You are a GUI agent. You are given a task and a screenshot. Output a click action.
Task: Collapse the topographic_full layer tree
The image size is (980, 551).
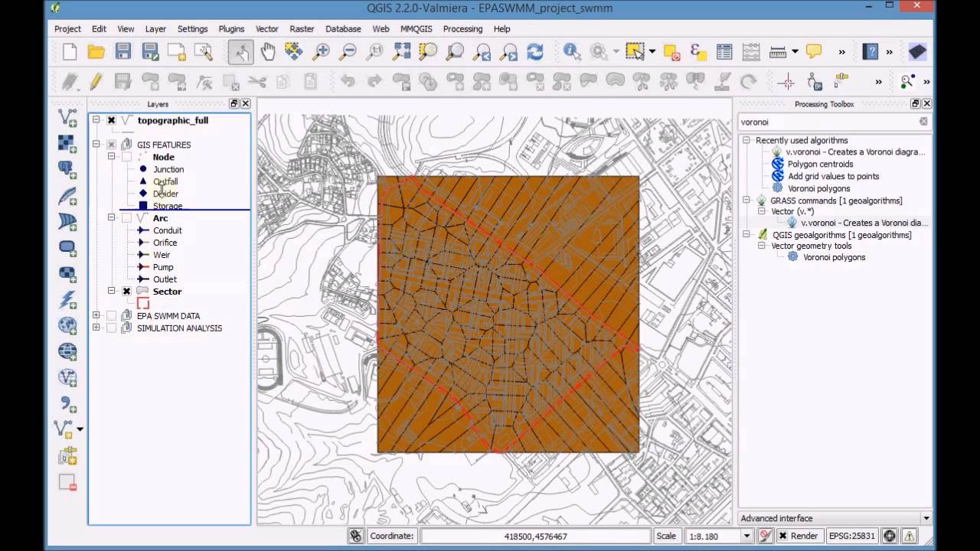(x=96, y=120)
